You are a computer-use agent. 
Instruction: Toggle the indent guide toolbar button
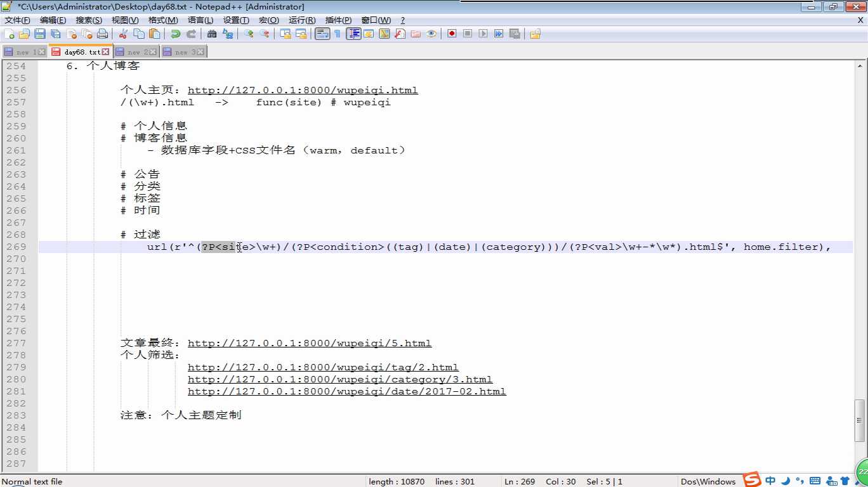(353, 34)
